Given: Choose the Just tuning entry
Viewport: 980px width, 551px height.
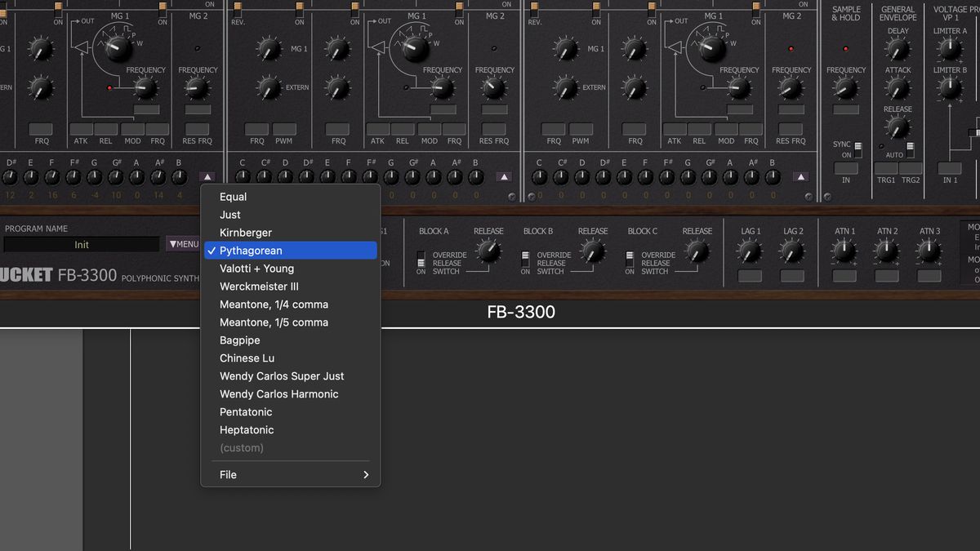Looking at the screenshot, I should 290,215.
